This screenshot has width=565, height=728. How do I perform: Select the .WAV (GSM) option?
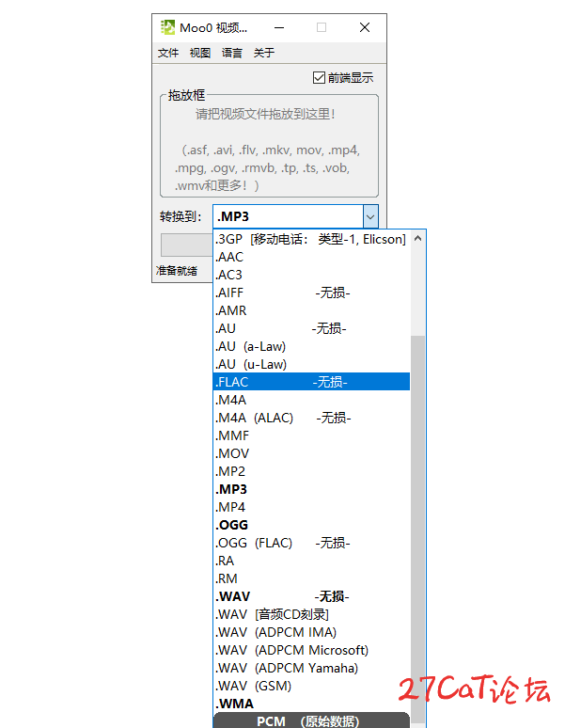[311, 686]
